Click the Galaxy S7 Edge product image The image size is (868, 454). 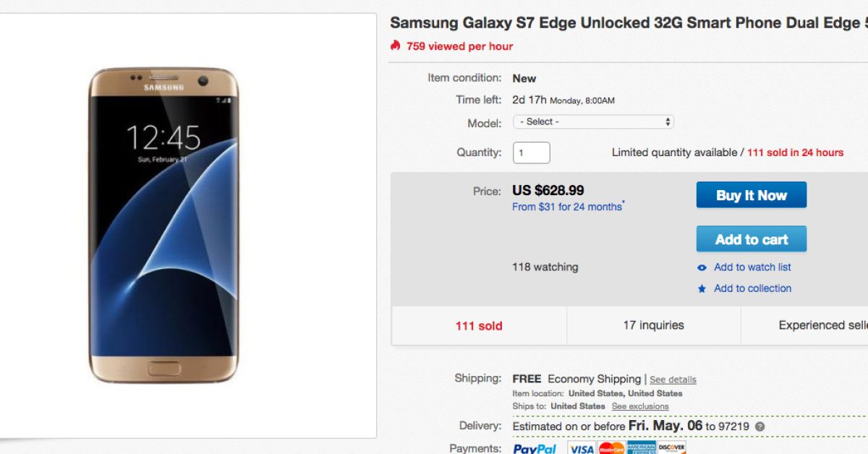click(x=163, y=226)
